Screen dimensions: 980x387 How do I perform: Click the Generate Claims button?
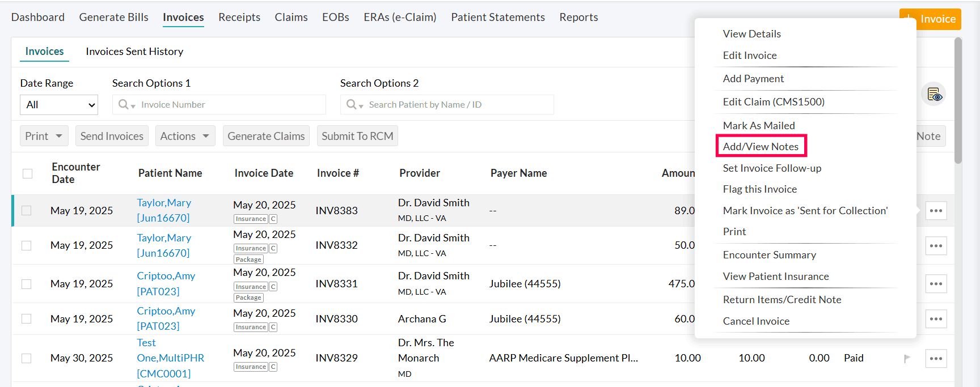coord(266,136)
